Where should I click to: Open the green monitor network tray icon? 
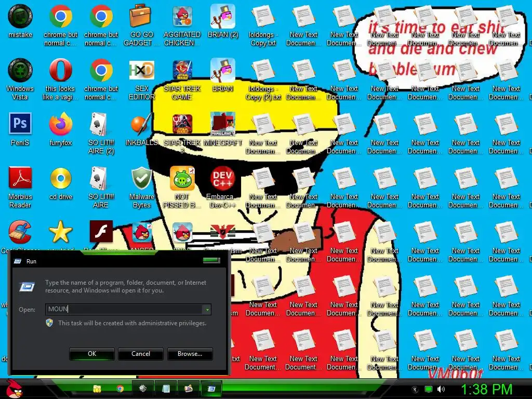tap(429, 389)
